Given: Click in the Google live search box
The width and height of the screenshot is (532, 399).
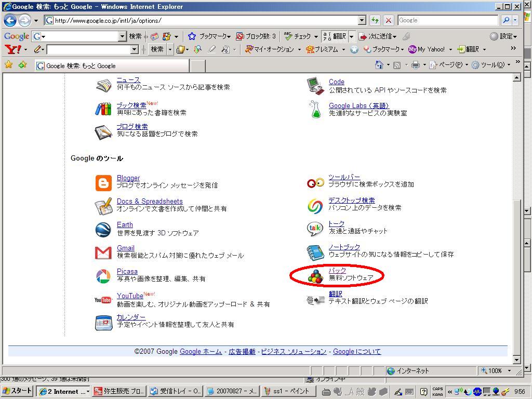Looking at the screenshot, I should [447, 20].
